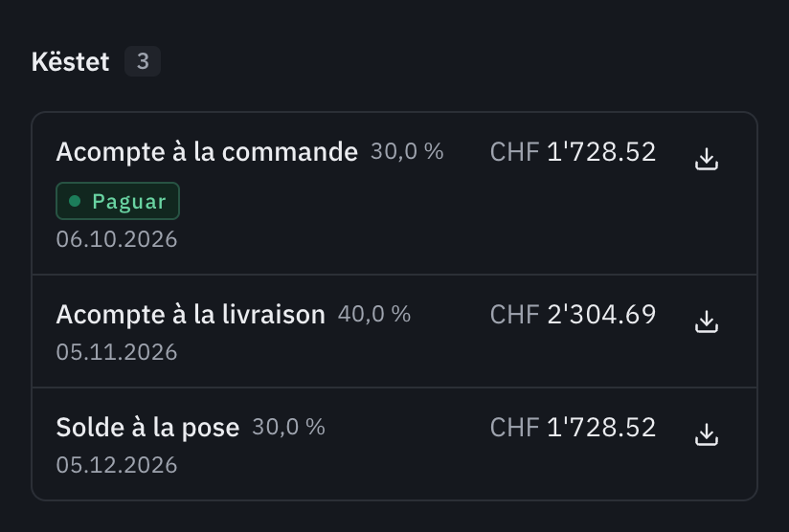
Task: Click the Paguar status badge
Action: [118, 201]
